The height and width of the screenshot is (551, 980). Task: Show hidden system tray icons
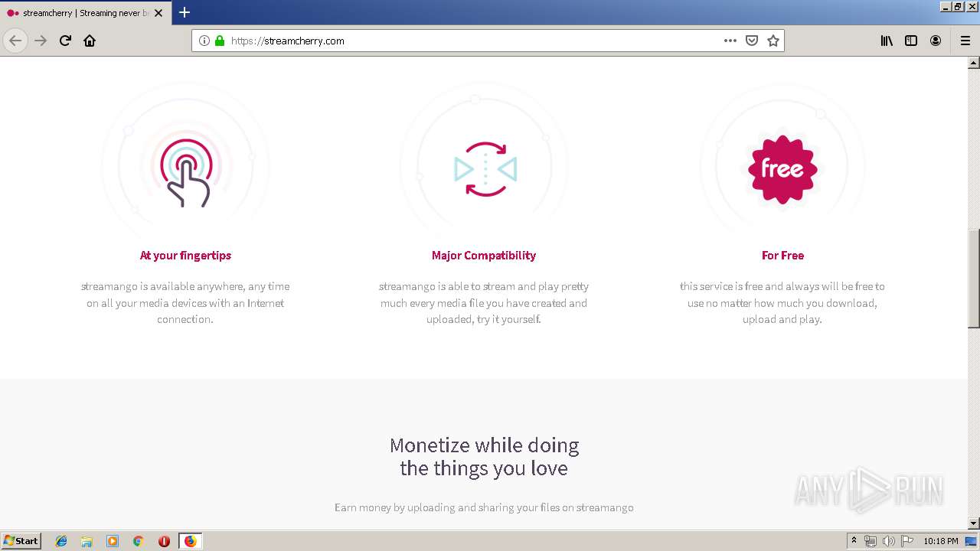tap(854, 541)
